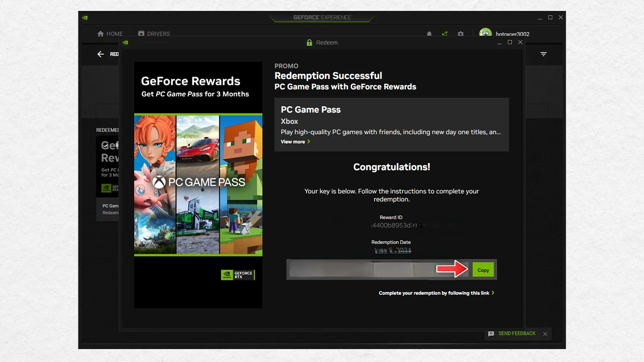
Task: Click the hotracer3002 username
Action: coord(513,34)
